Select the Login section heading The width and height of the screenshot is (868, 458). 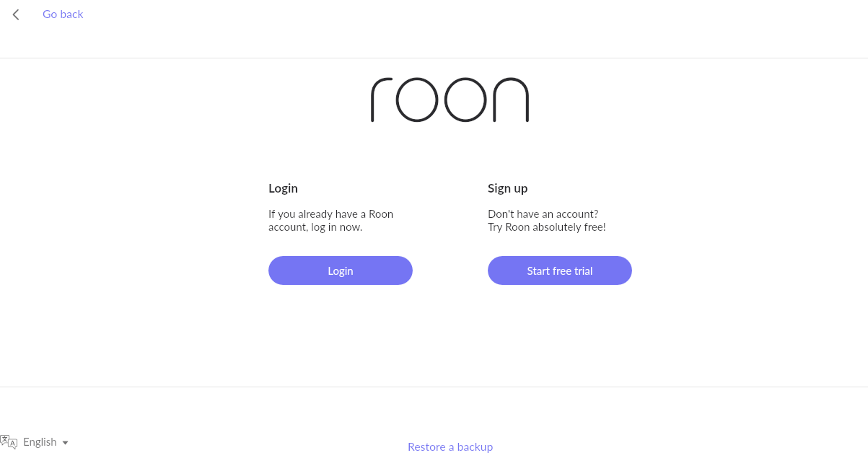[x=283, y=188]
